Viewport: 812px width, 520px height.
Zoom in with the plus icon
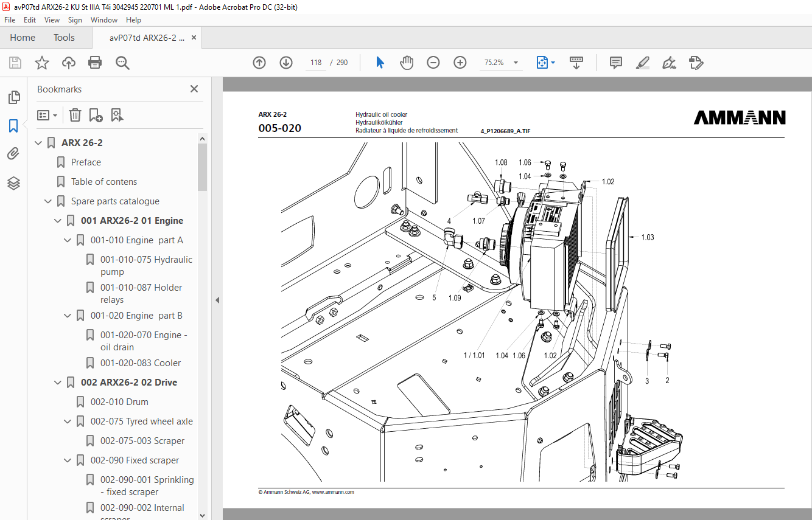point(460,63)
